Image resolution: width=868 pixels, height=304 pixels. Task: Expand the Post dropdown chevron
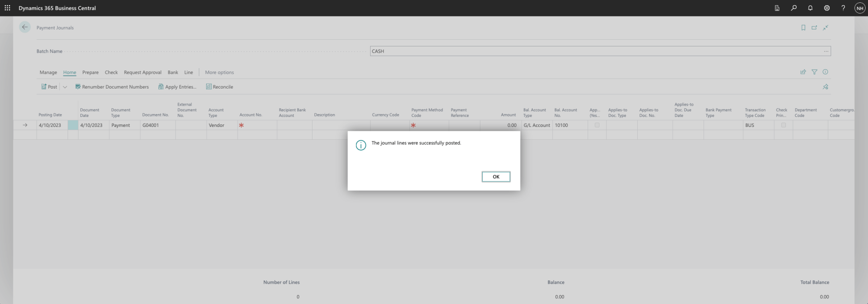coord(65,87)
